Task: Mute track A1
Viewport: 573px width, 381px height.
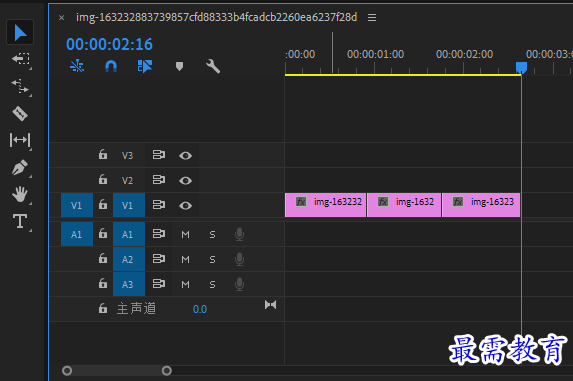Action: pyautogui.click(x=185, y=235)
